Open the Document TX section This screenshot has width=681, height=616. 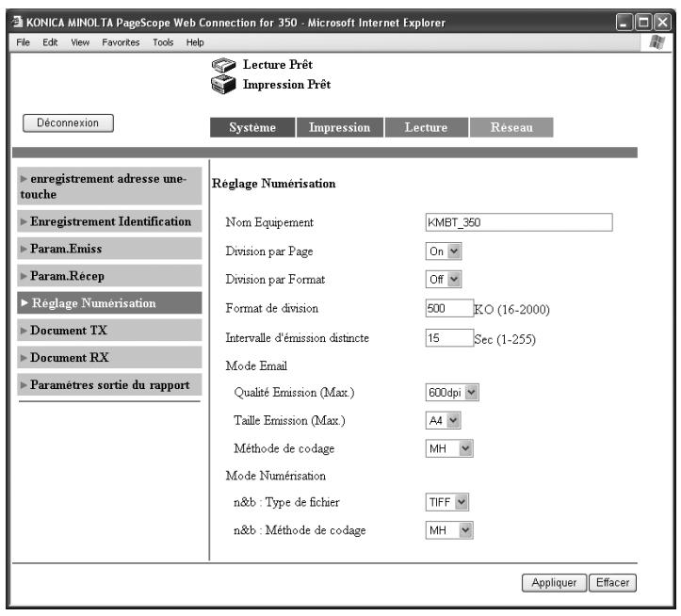109,331
